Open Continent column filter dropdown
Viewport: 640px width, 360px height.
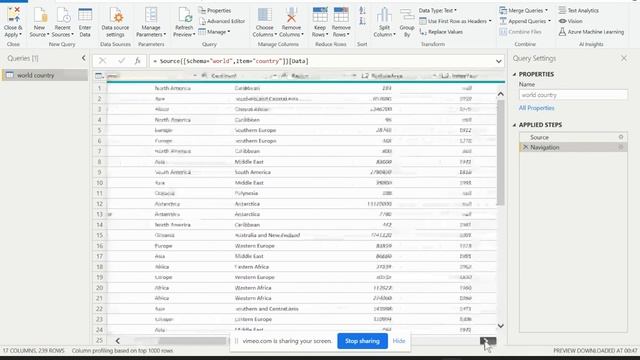click(274, 76)
